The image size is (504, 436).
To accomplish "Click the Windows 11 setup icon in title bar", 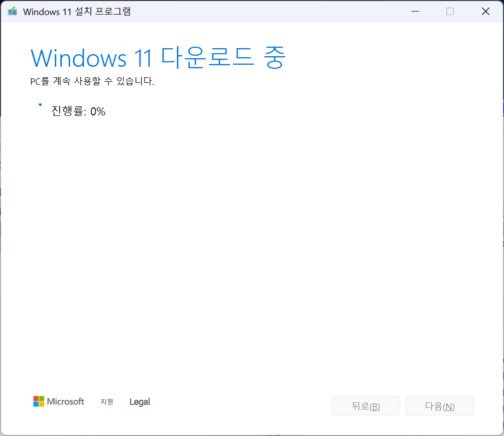I will pos(12,12).
